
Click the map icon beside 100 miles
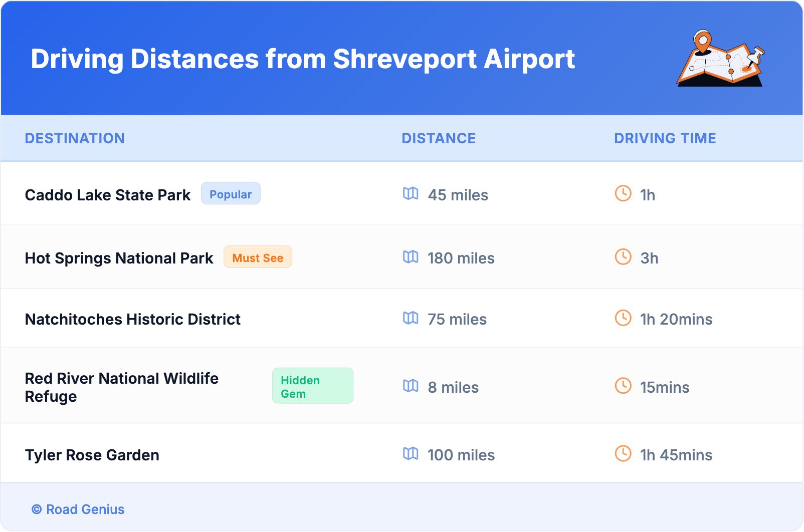tap(411, 453)
